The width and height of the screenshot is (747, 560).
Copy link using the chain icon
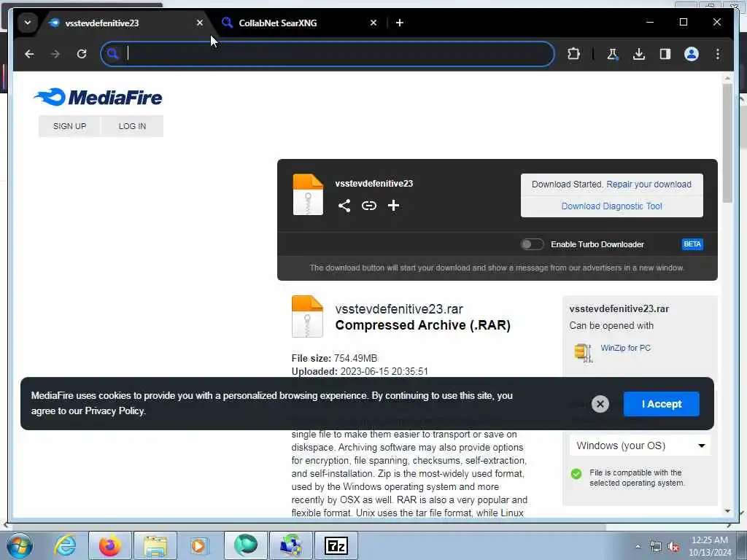point(368,206)
